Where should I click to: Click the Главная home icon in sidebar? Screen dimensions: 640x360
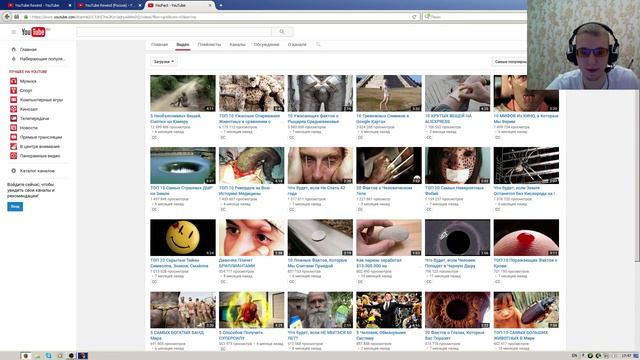[x=13, y=49]
